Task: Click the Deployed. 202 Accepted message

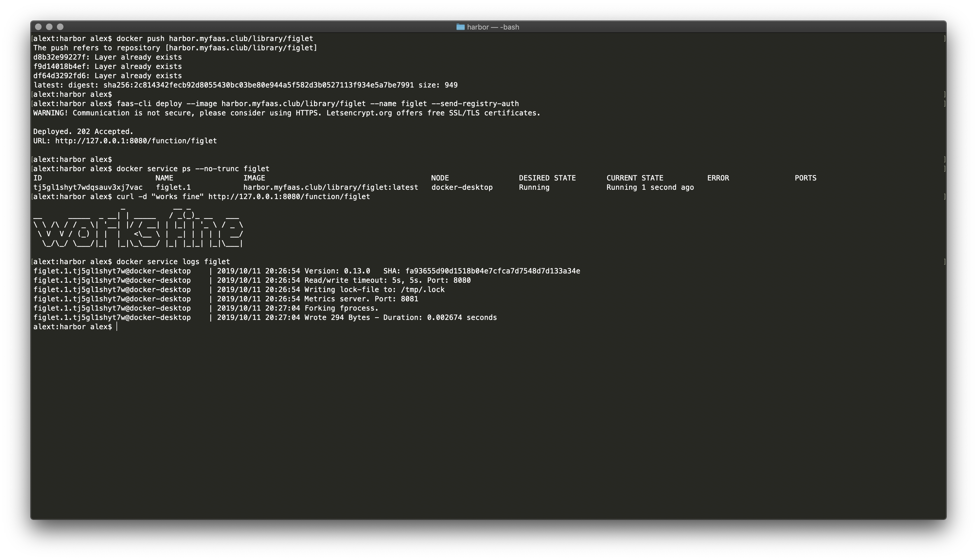Action: point(83,131)
